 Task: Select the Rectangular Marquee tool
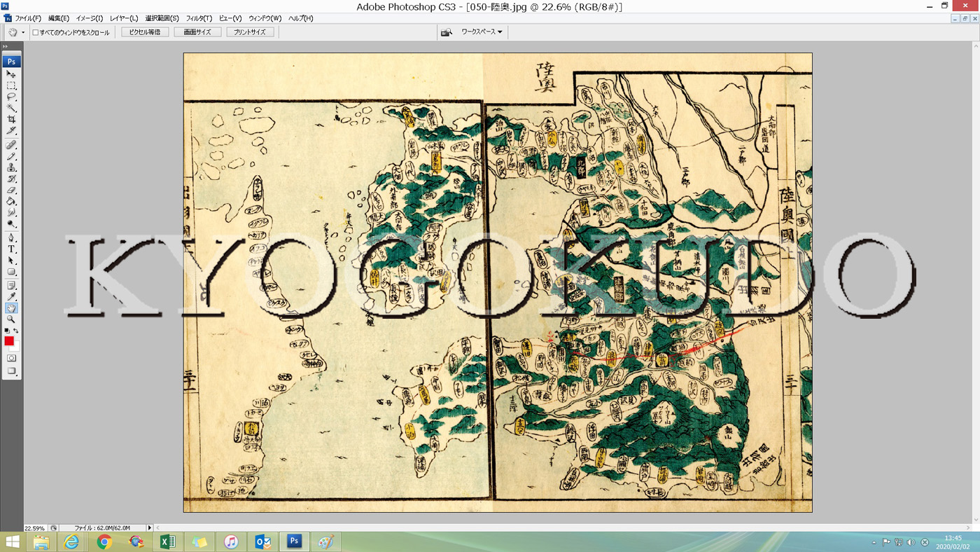tap(11, 85)
